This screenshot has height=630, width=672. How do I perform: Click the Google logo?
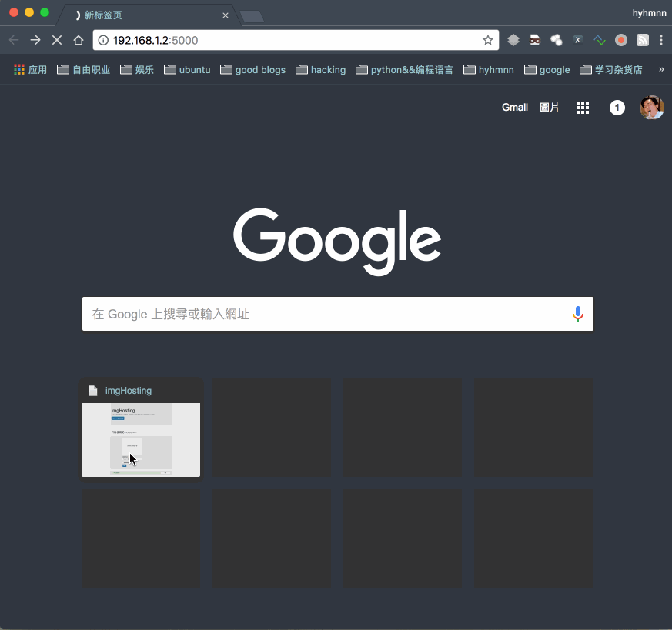click(x=337, y=242)
